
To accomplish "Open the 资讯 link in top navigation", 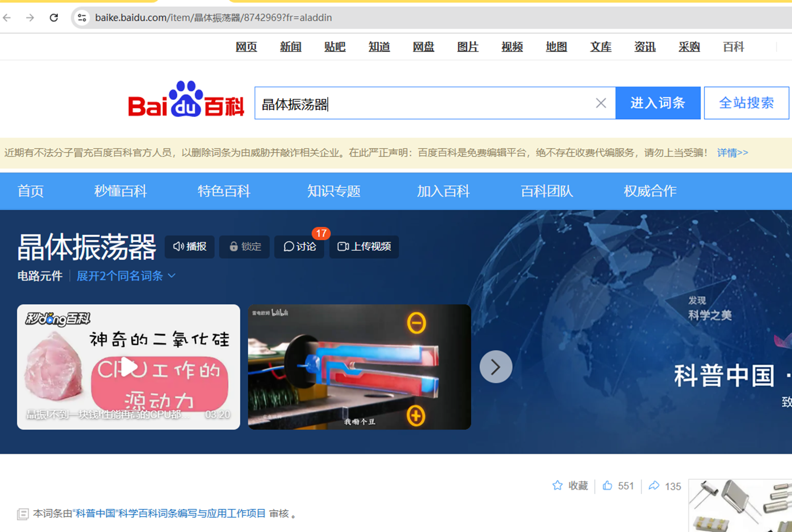I will [x=645, y=47].
